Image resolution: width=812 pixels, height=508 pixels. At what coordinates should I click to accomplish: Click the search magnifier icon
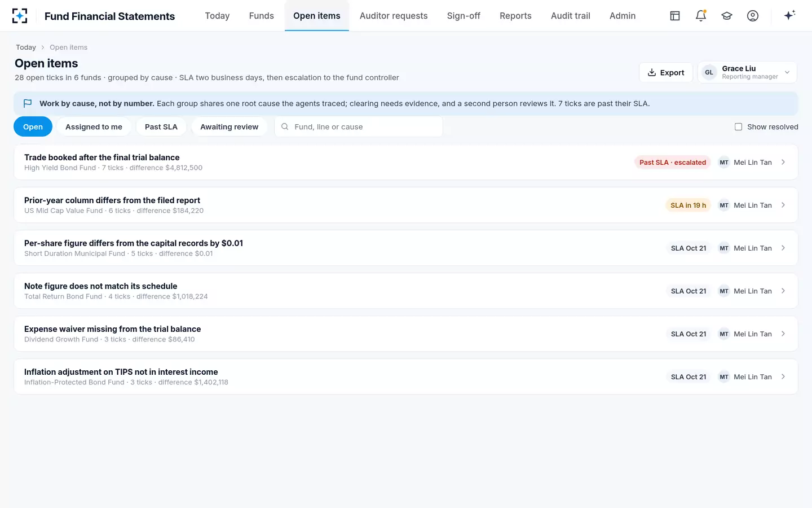(x=285, y=127)
